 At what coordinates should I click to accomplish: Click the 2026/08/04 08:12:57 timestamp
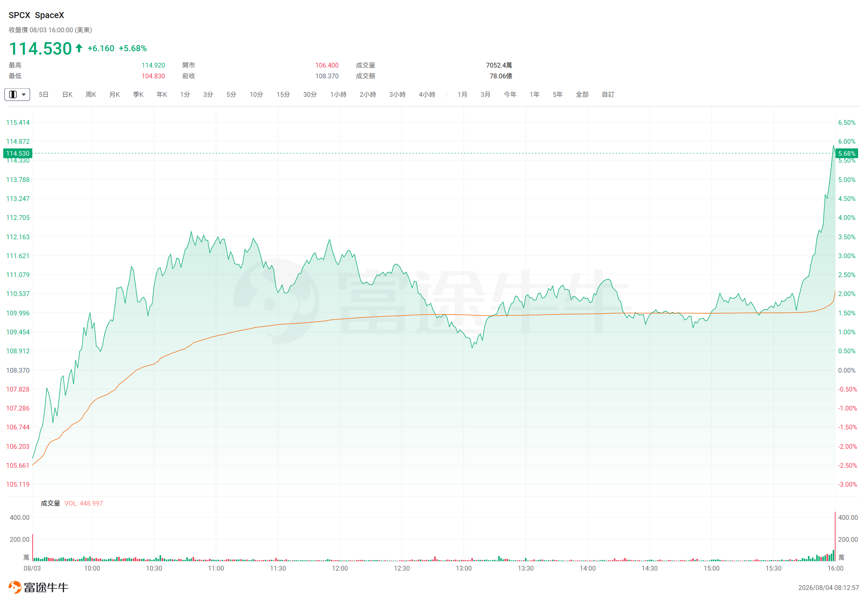coord(828,588)
